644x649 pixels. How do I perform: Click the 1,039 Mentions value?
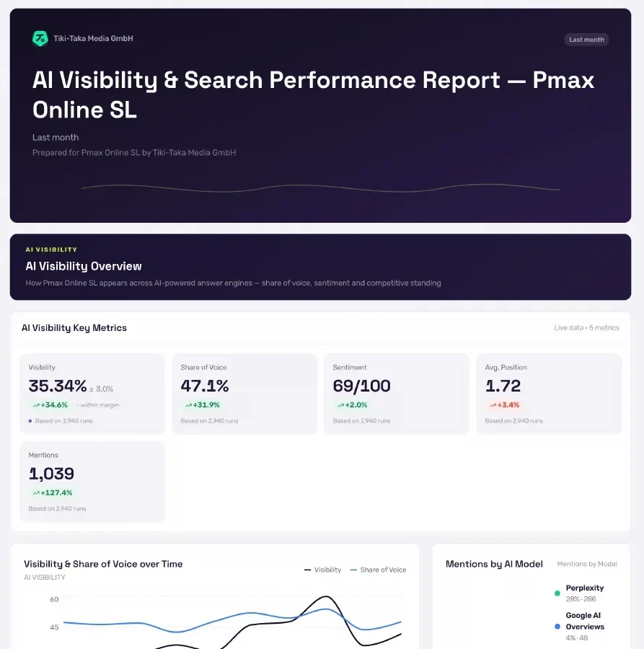[51, 474]
